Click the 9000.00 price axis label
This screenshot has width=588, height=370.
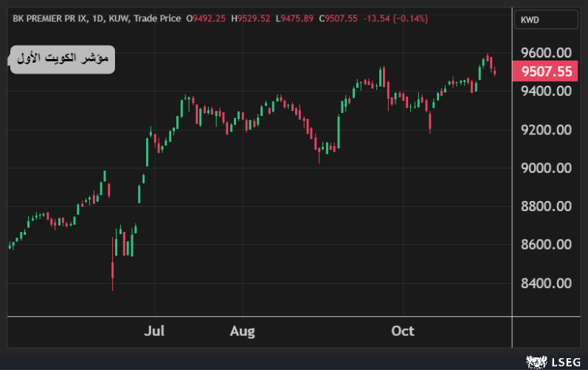coord(545,168)
